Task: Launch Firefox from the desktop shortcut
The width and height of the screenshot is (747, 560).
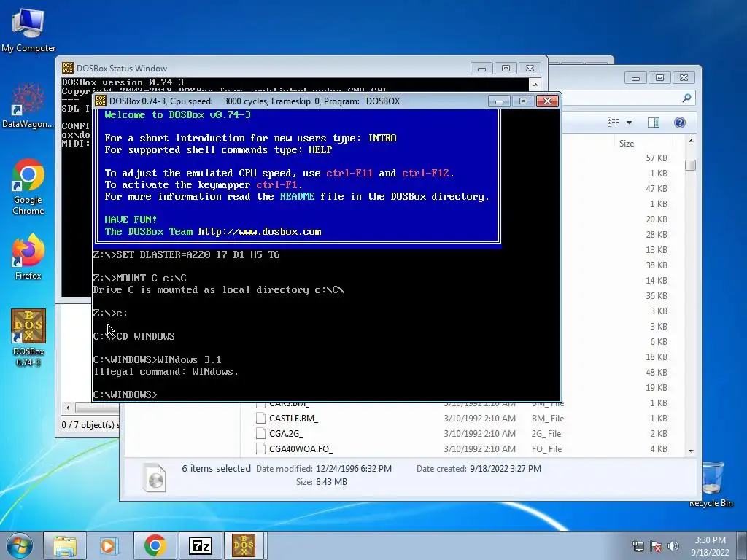Action: (28, 256)
